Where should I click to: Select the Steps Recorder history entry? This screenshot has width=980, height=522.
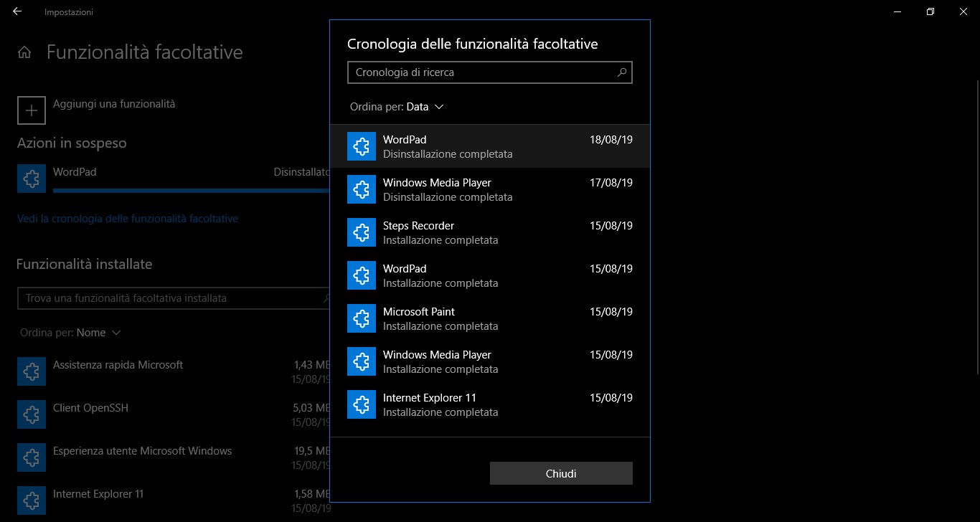pyautogui.click(x=490, y=232)
